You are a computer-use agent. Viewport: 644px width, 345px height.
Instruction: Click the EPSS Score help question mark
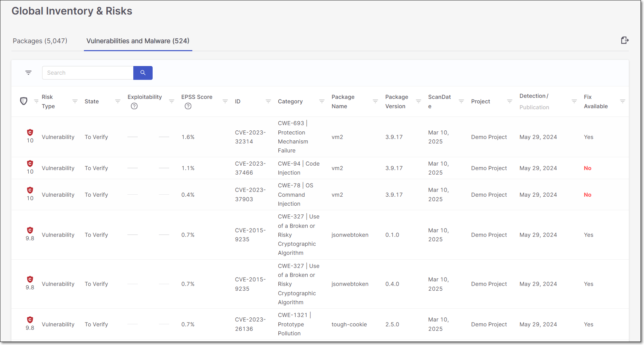pos(188,106)
